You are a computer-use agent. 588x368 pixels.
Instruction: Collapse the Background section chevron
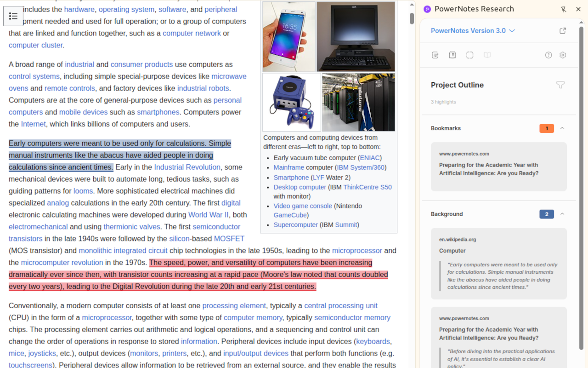(562, 214)
